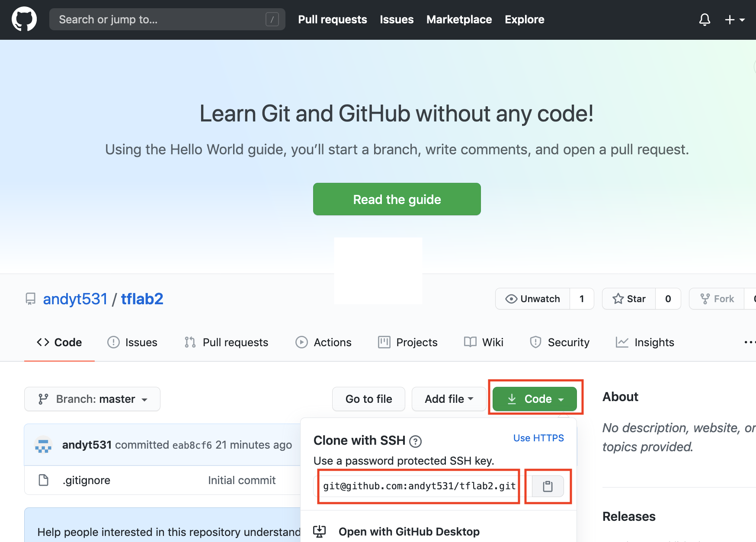The image size is (756, 542).
Task: Switch to the repository Issues tab
Action: coord(132,342)
